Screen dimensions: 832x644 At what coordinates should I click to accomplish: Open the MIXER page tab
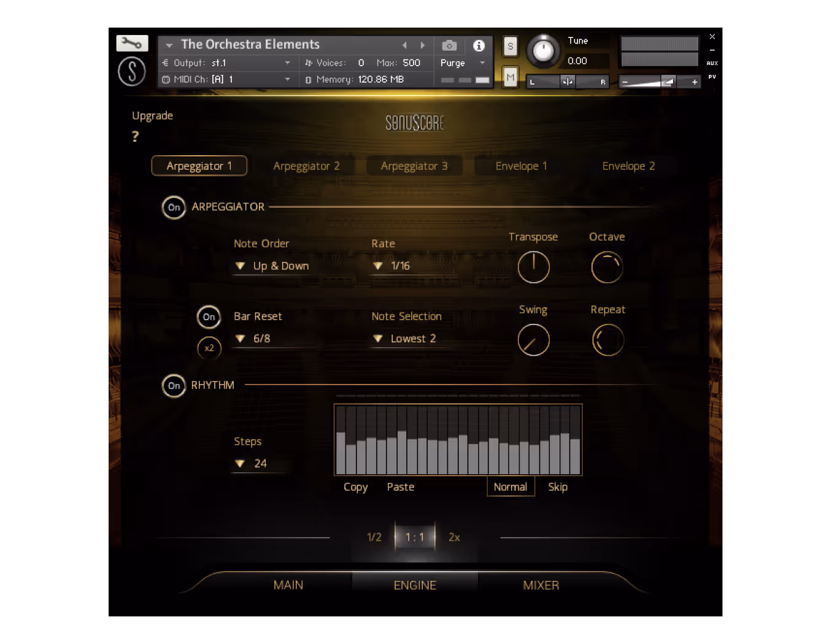(x=541, y=585)
